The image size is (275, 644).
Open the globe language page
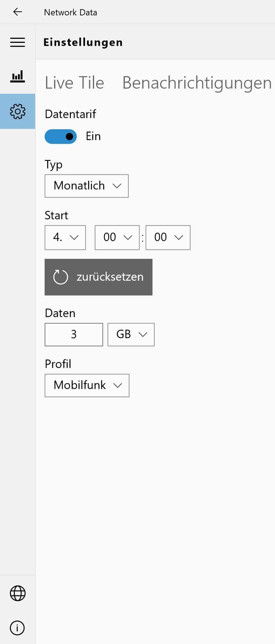(18, 593)
